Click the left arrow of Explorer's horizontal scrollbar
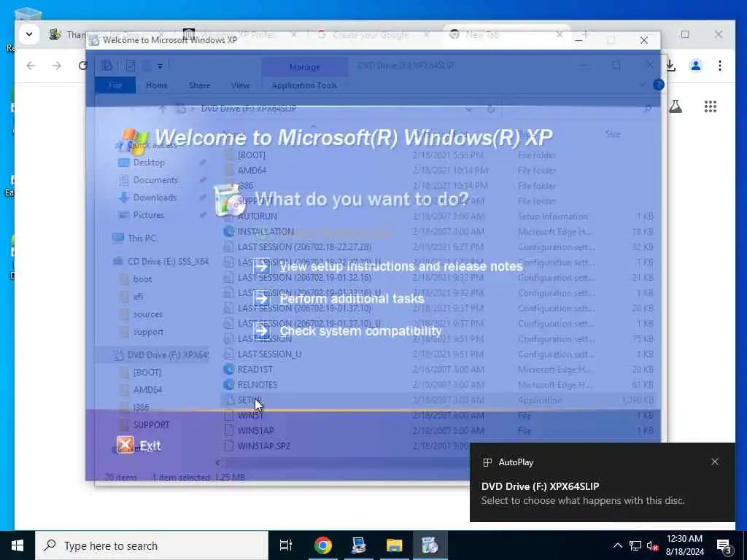The image size is (747, 560). [x=217, y=462]
